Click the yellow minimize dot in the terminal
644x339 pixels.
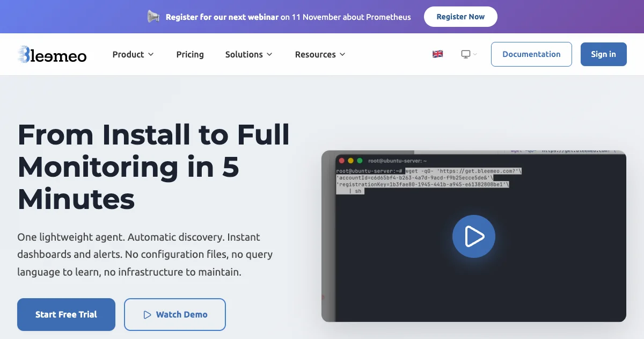[350, 161]
